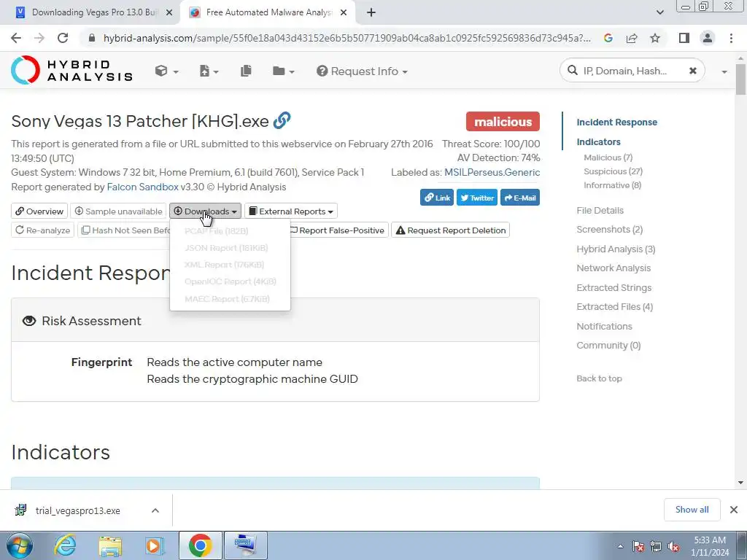Image resolution: width=747 pixels, height=560 pixels.
Task: Open Chrome three-dot menu
Action: [x=731, y=38]
